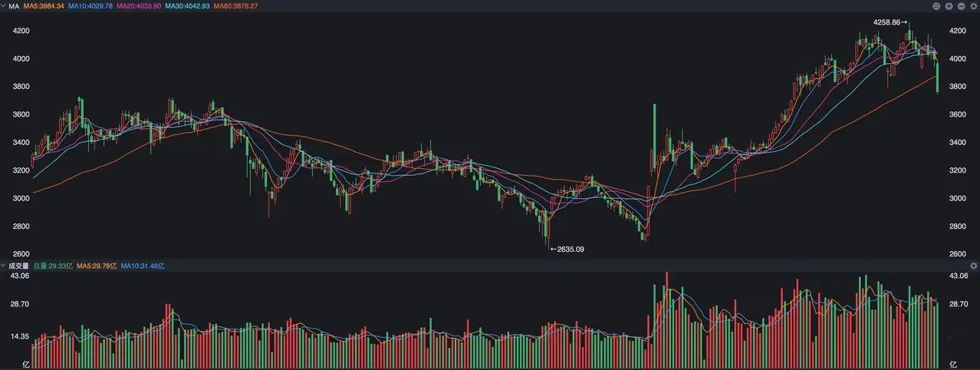The height and width of the screenshot is (370, 980).
Task: Click the left axis 3400 price label
Action: click(21, 143)
